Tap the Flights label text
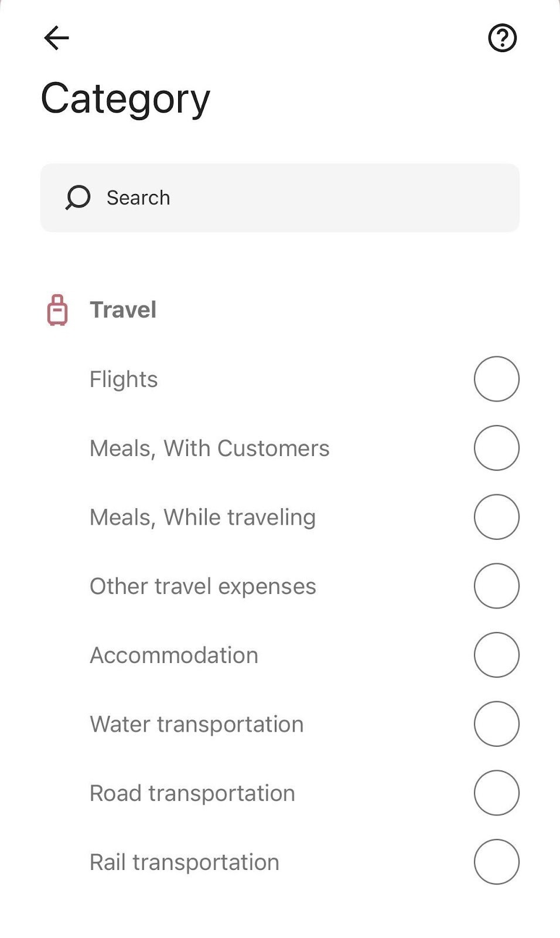Viewport: 560px width, 938px height. pos(124,379)
